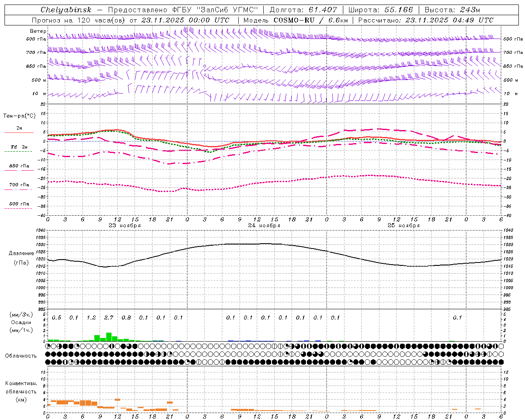Click the tallest green precipitation bar
Screen dimensions: 525x420
tap(109, 337)
